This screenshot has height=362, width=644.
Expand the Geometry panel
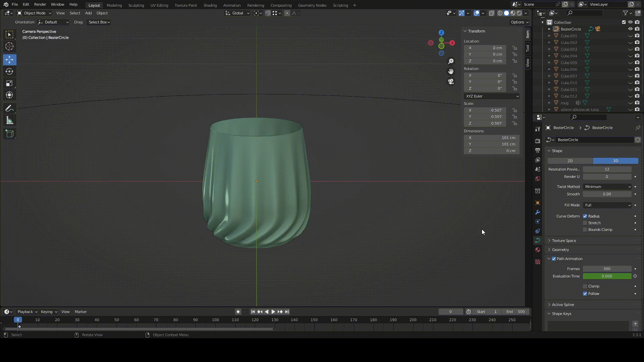(560, 250)
